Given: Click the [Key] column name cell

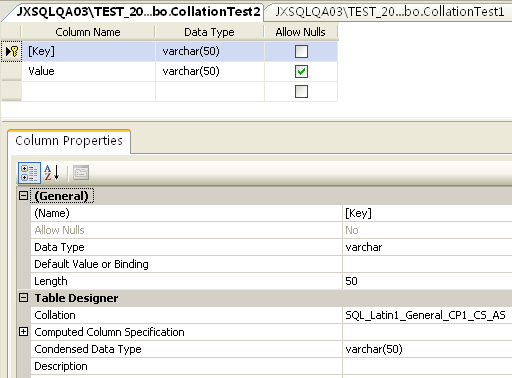Looking at the screenshot, I should (88, 51).
